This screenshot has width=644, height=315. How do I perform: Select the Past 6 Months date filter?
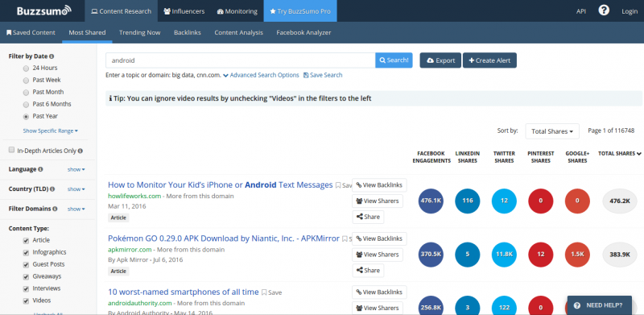click(26, 104)
